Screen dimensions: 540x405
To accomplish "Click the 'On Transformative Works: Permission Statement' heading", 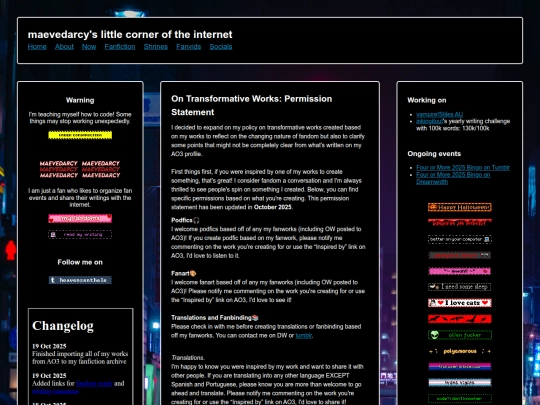I will 251,105.
